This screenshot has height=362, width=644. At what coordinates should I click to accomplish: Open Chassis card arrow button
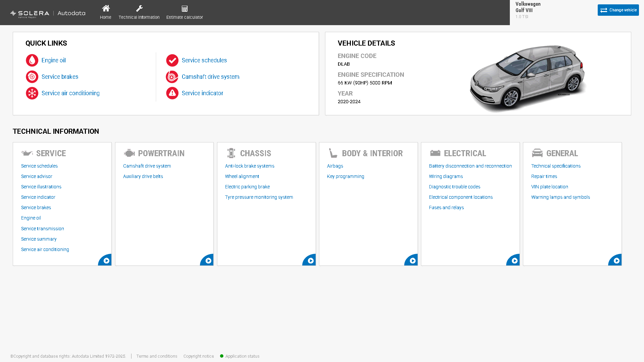tap(310, 260)
